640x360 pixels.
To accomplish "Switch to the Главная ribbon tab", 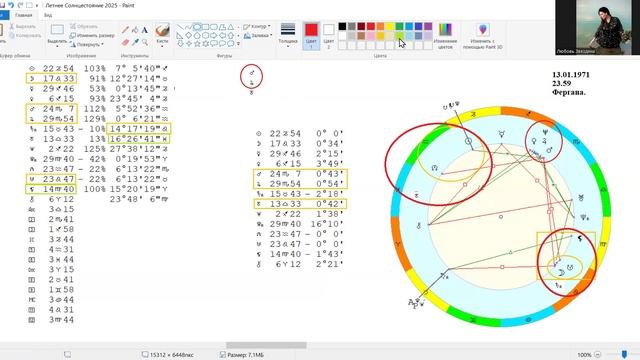I will [23, 15].
